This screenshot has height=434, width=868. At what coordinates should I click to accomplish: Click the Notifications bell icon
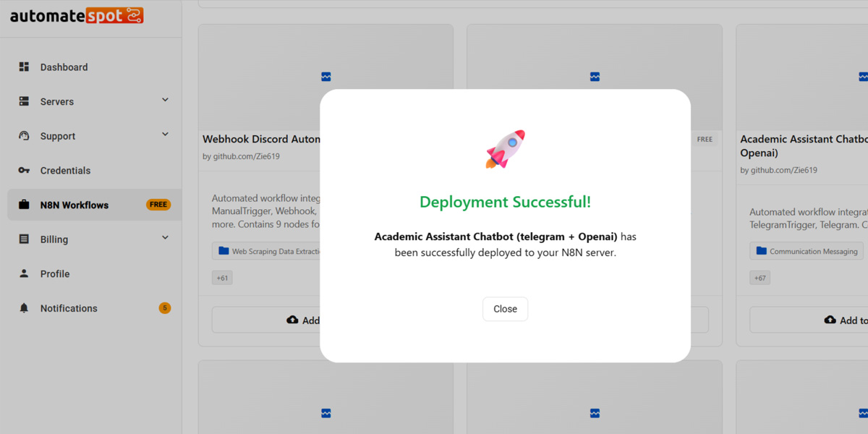pyautogui.click(x=24, y=308)
